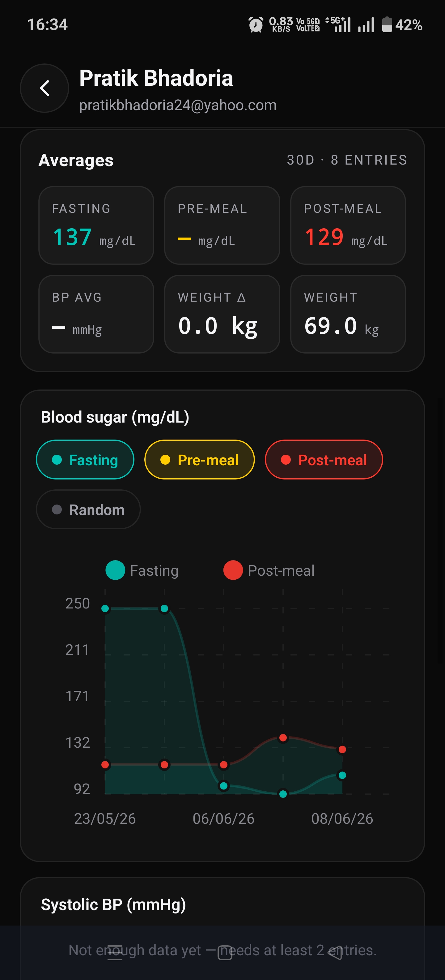Select the Pre-meal average card
Screen dimensions: 445x980
coord(222,225)
